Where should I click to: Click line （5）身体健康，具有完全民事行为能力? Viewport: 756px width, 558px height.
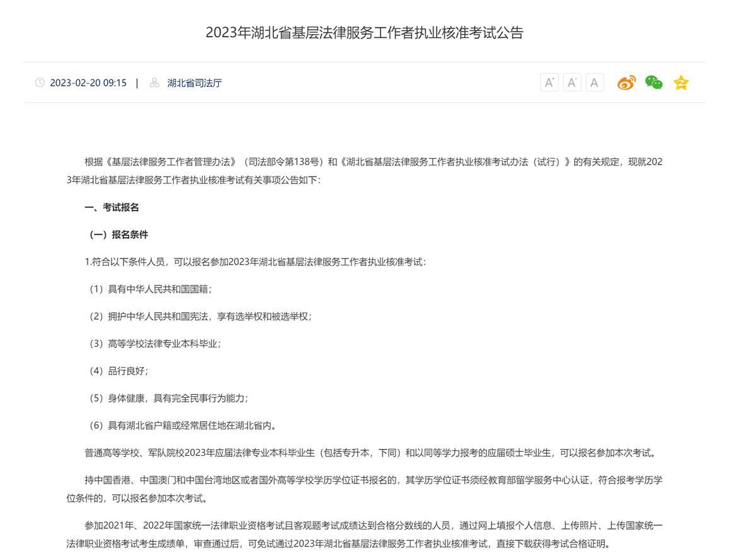167,398
